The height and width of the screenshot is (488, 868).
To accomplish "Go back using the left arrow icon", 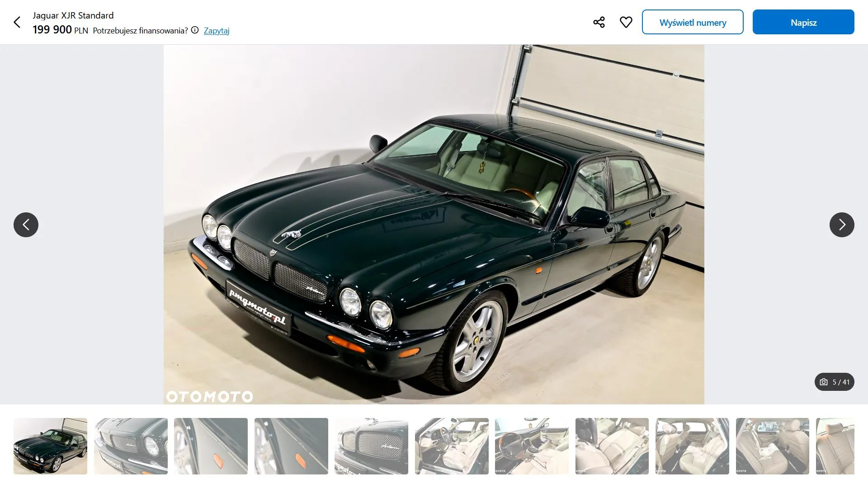I will [x=17, y=22].
